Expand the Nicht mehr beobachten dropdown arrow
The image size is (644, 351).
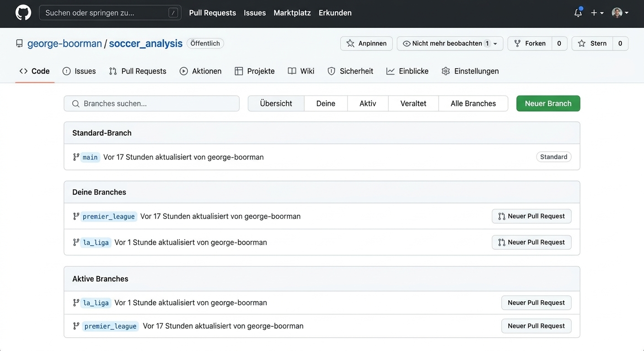point(495,44)
